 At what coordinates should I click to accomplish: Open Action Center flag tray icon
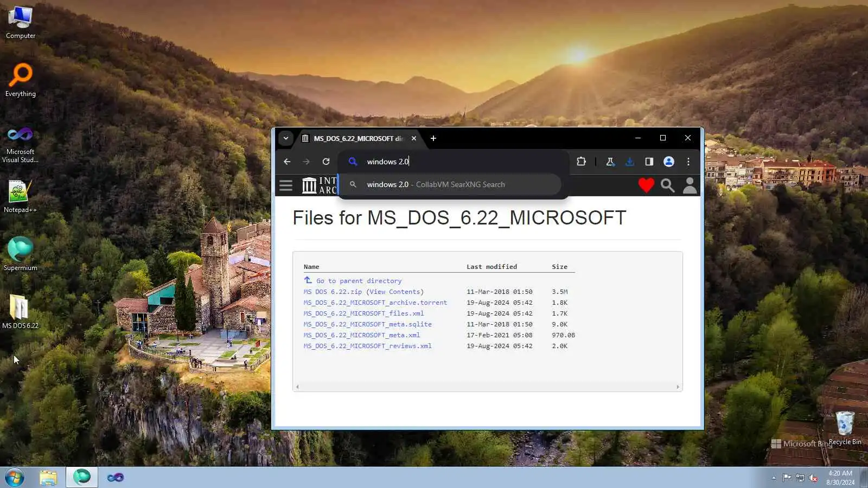click(x=787, y=478)
